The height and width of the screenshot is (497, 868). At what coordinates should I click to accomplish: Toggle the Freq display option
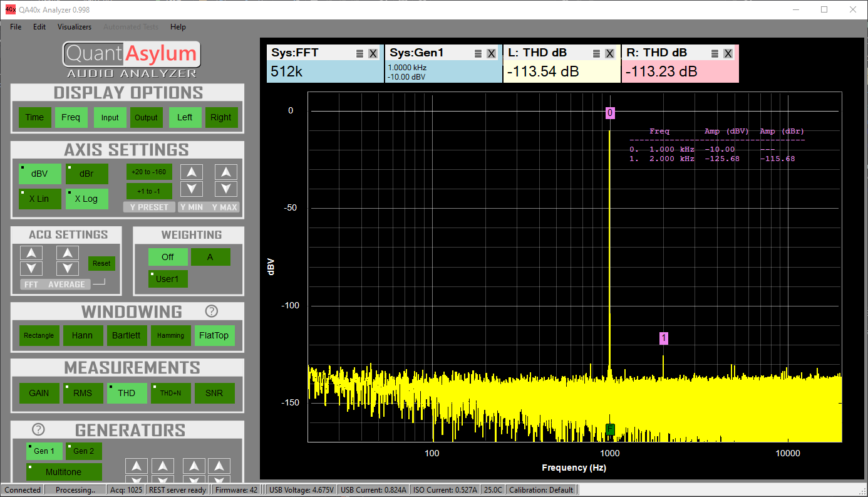point(71,117)
